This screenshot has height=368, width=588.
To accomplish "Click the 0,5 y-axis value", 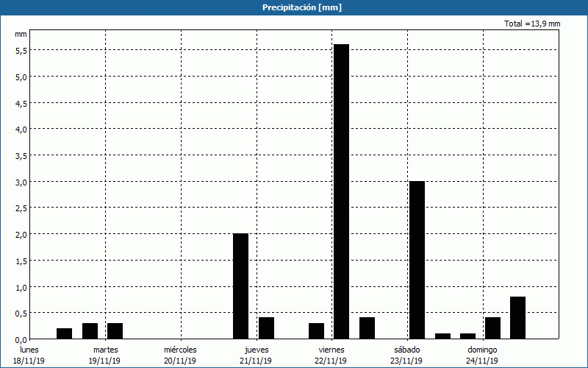I will (21, 314).
